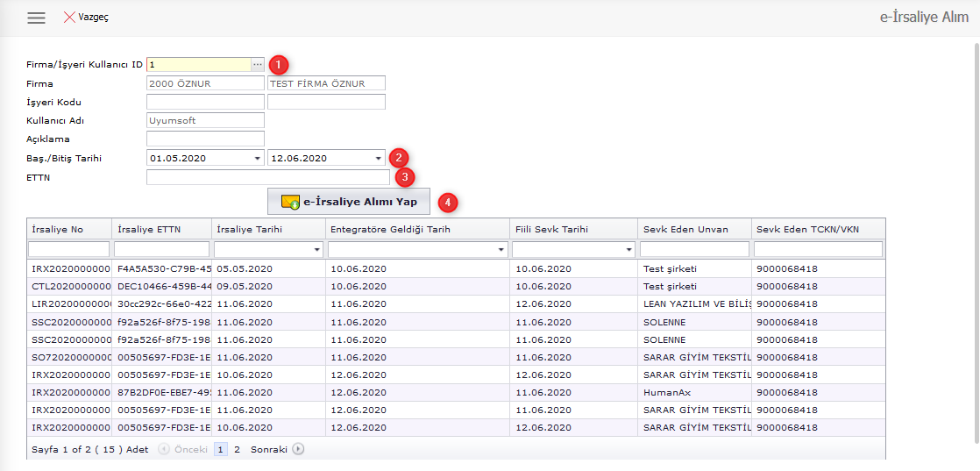Go to previous page arrow icon

163,448
